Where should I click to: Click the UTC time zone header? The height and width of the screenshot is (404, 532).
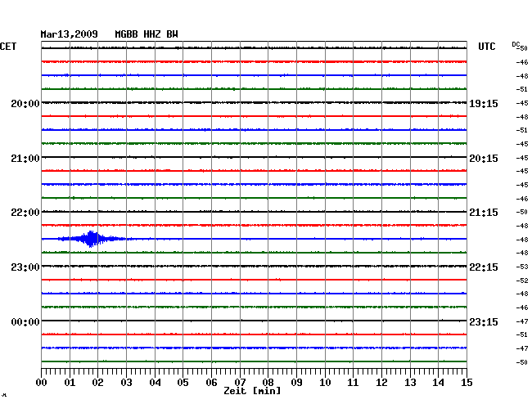[486, 47]
